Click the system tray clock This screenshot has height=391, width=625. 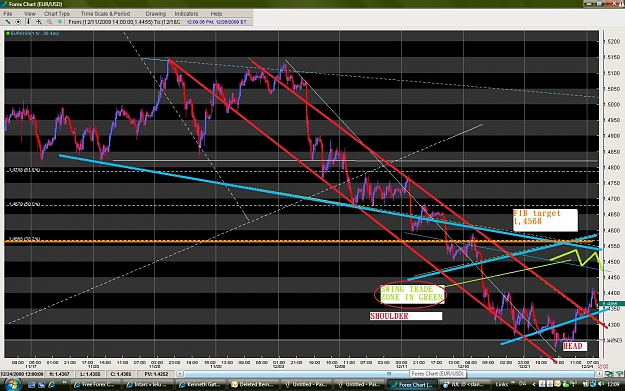click(x=612, y=384)
